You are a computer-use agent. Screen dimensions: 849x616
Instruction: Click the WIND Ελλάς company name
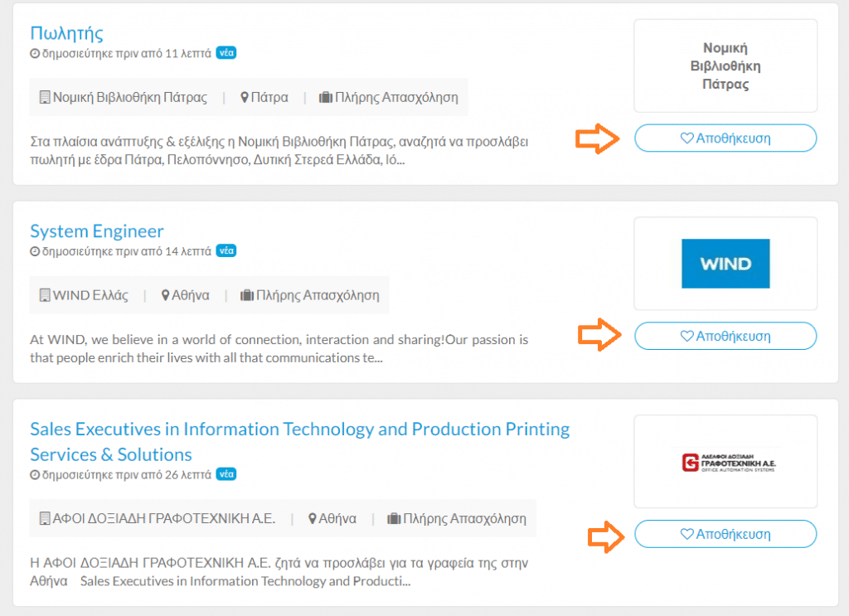pos(90,295)
